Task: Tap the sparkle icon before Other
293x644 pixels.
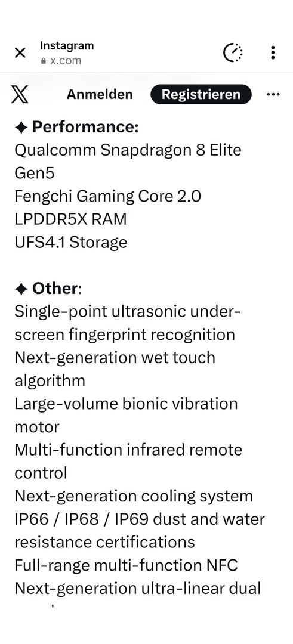Action: tap(21, 289)
